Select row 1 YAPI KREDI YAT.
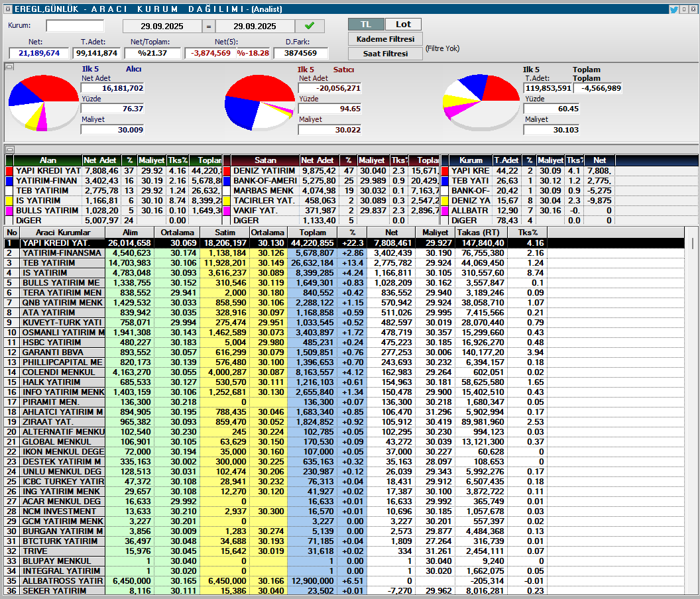Screen dimensions: 700x599 pos(344,243)
